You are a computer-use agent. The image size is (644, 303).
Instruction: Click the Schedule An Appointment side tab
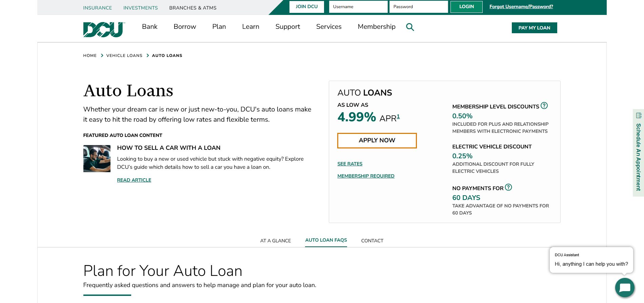coord(638,153)
